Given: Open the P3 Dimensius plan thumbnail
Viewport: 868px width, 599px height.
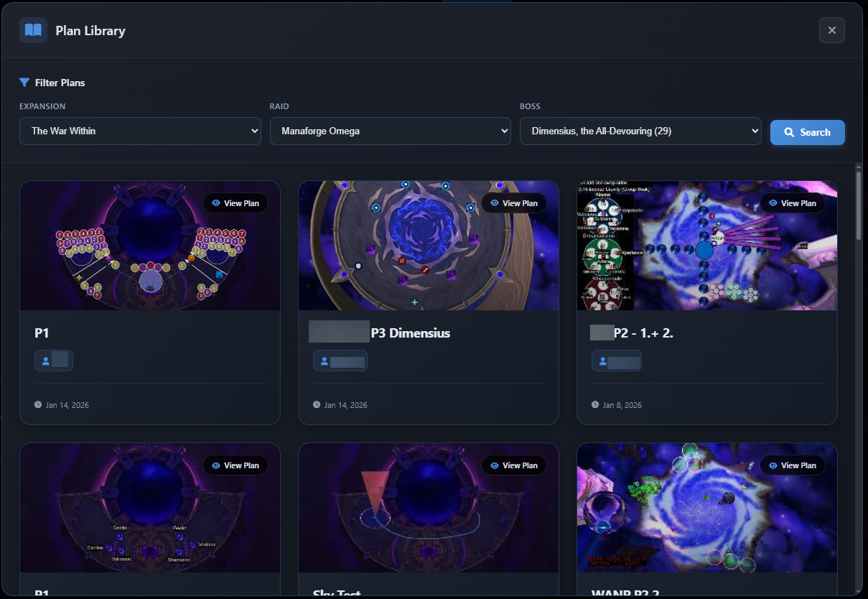Looking at the screenshot, I should tap(428, 246).
